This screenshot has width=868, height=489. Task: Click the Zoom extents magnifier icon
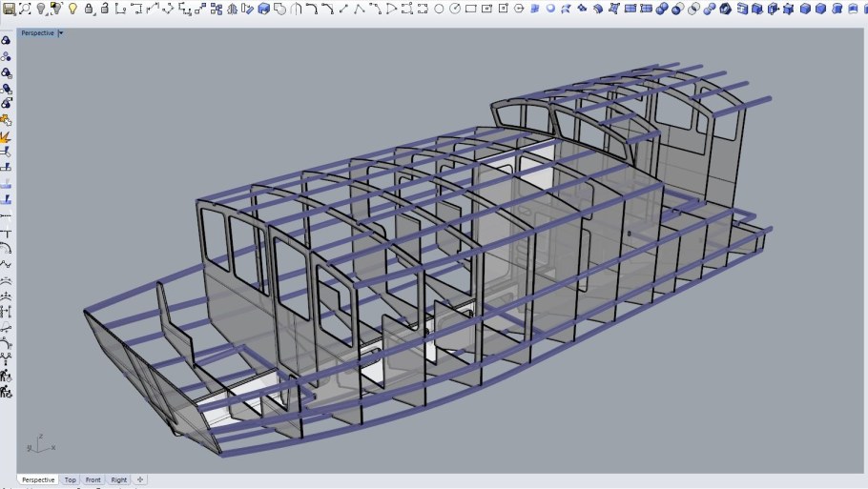click(25, 9)
